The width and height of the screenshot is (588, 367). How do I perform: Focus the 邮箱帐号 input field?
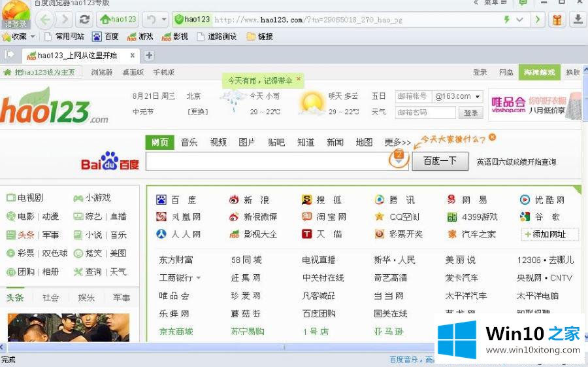414,97
